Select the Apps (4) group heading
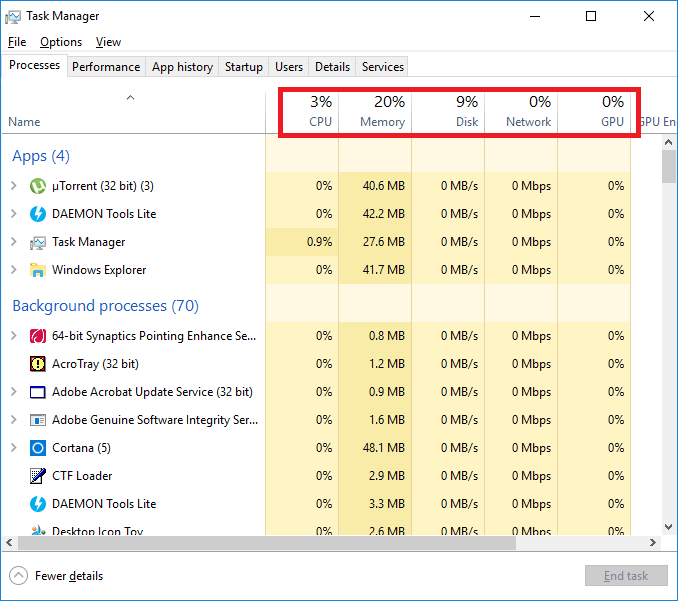This screenshot has height=601, width=678. (x=41, y=156)
